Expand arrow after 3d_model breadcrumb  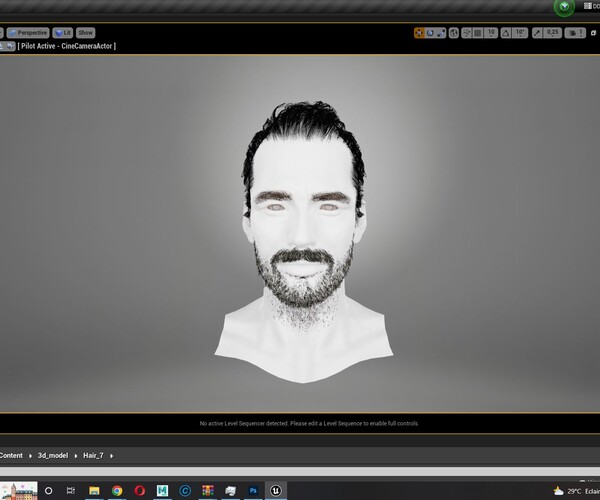[76, 456]
